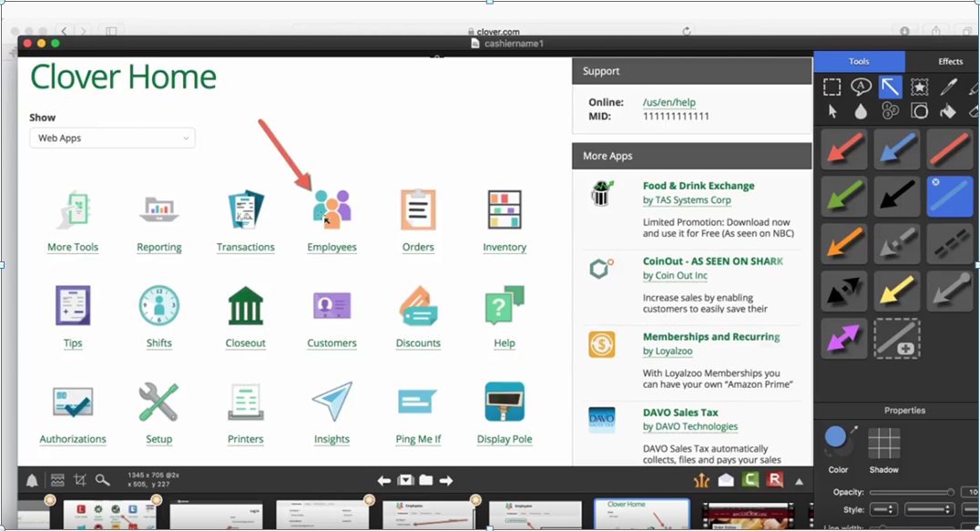Select the Selection marquee tool
The height and width of the screenshot is (531, 980).
[x=832, y=87]
